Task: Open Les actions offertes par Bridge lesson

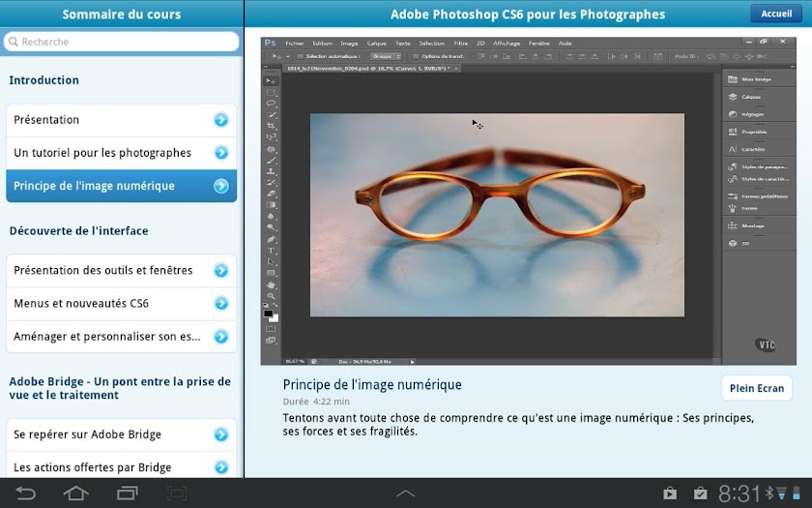Action: coord(121,465)
